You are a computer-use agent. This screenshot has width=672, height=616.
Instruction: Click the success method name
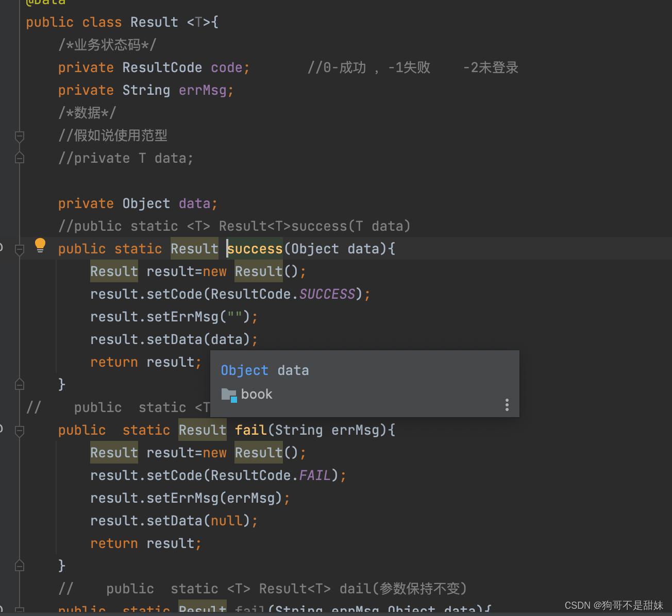(255, 249)
